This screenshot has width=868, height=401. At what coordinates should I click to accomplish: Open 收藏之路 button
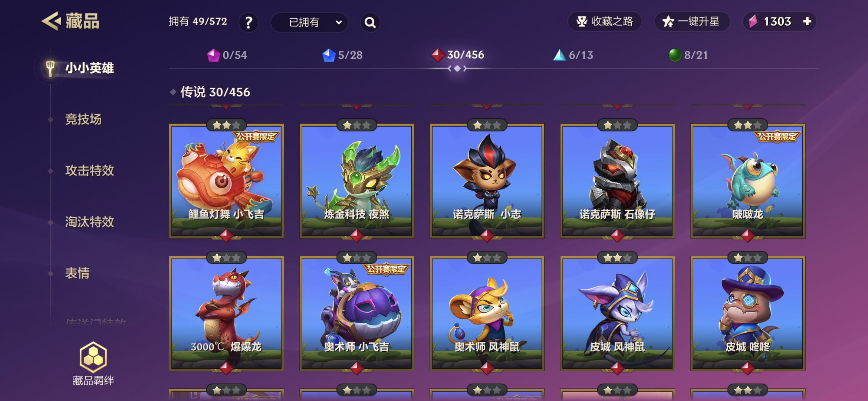[x=605, y=22]
